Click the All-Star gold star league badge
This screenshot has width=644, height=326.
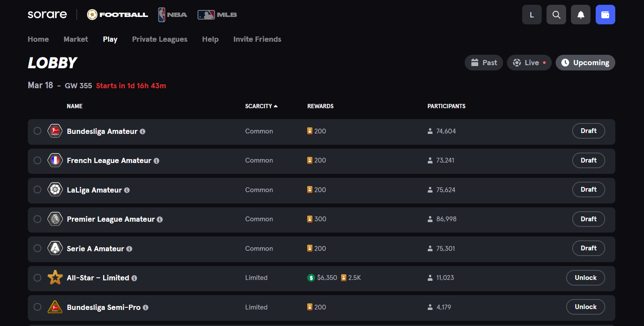click(x=55, y=277)
